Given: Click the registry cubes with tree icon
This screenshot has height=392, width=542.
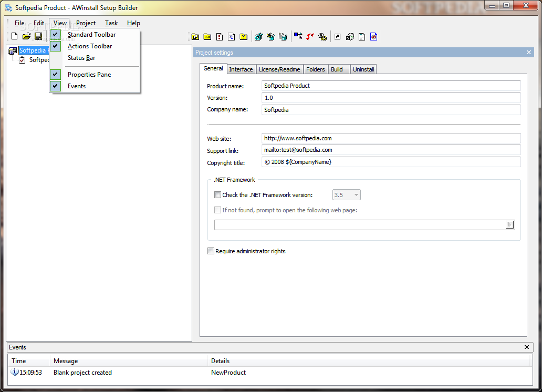Looking at the screenshot, I should point(283,37).
